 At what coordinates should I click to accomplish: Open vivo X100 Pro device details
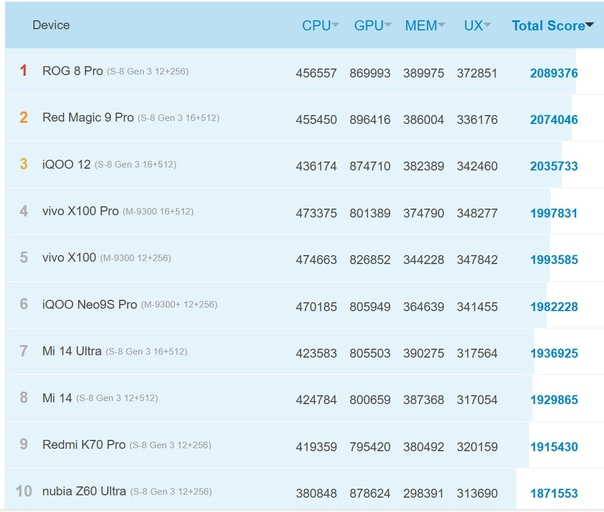click(80, 211)
